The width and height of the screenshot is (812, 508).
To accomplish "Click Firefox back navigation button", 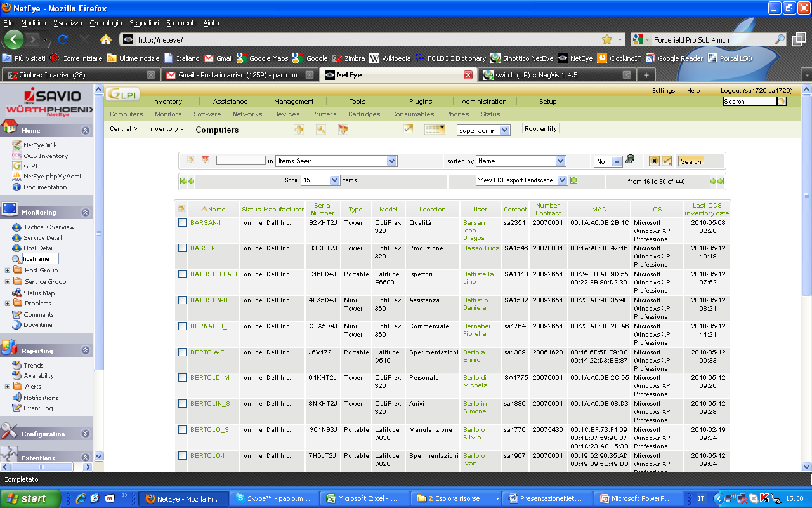I will coord(13,39).
